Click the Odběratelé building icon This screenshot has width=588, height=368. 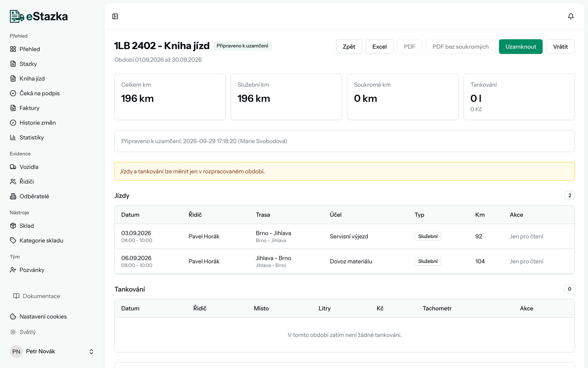(x=13, y=196)
